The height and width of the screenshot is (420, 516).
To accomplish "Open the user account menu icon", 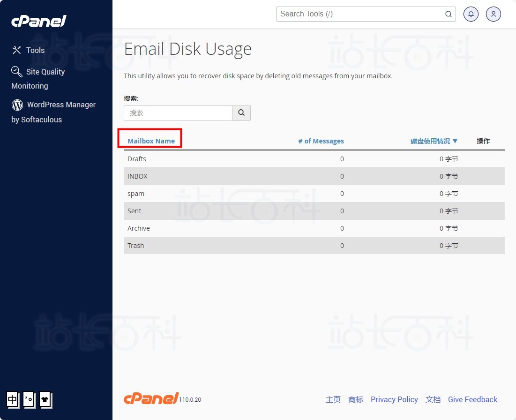I will tap(494, 14).
